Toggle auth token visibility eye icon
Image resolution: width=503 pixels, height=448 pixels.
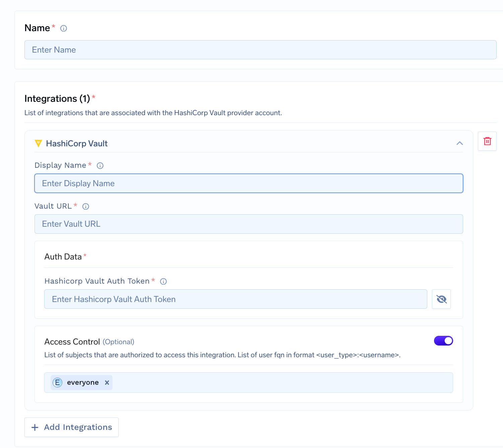[441, 299]
